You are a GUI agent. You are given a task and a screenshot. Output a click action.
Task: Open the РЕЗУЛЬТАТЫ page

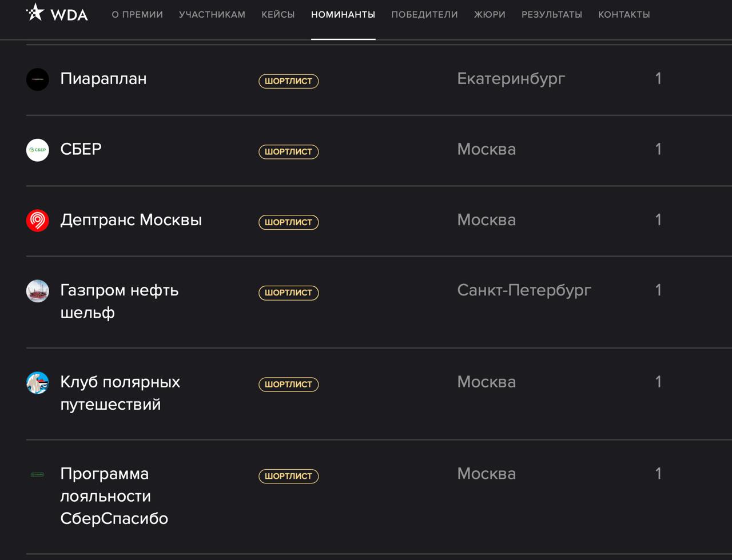coord(552,15)
